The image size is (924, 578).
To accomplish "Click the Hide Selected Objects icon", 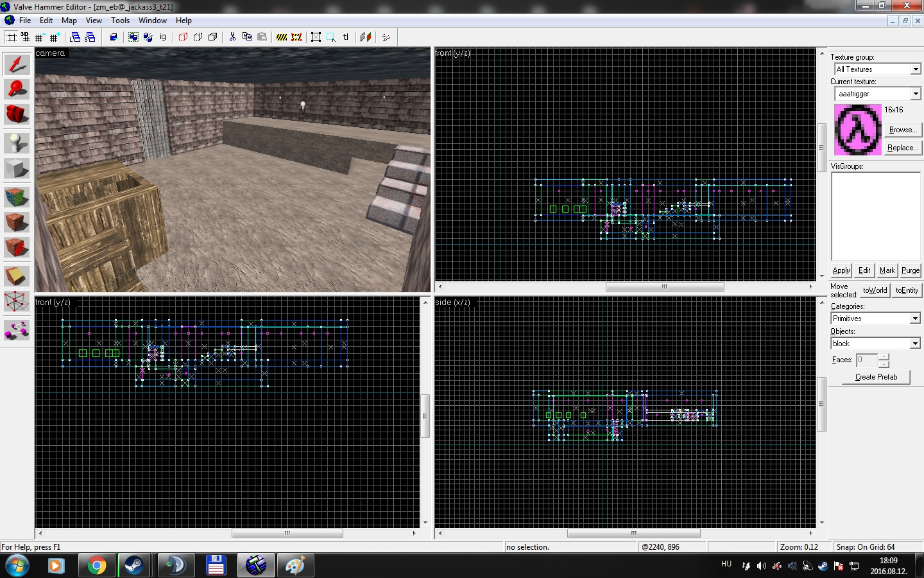I will (x=183, y=37).
